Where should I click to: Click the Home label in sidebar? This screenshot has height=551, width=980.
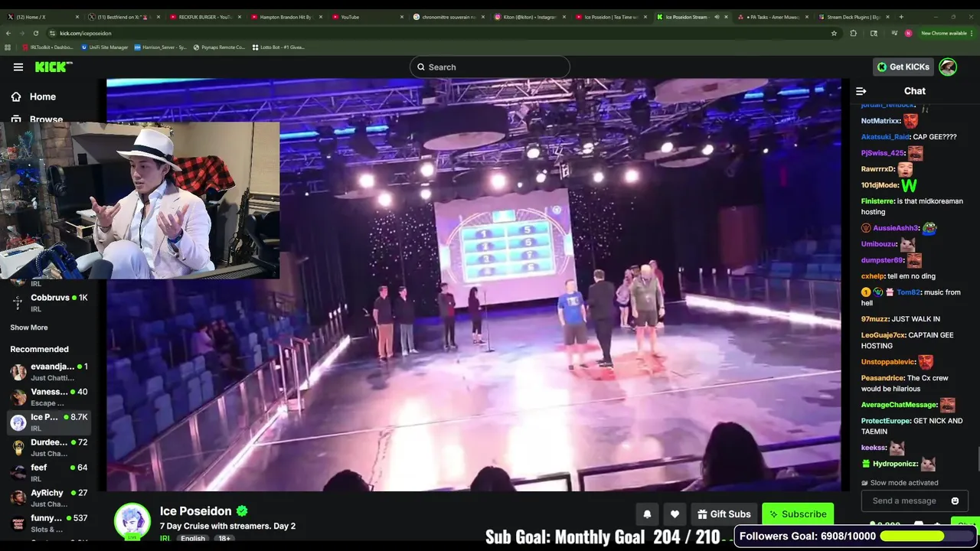point(43,96)
